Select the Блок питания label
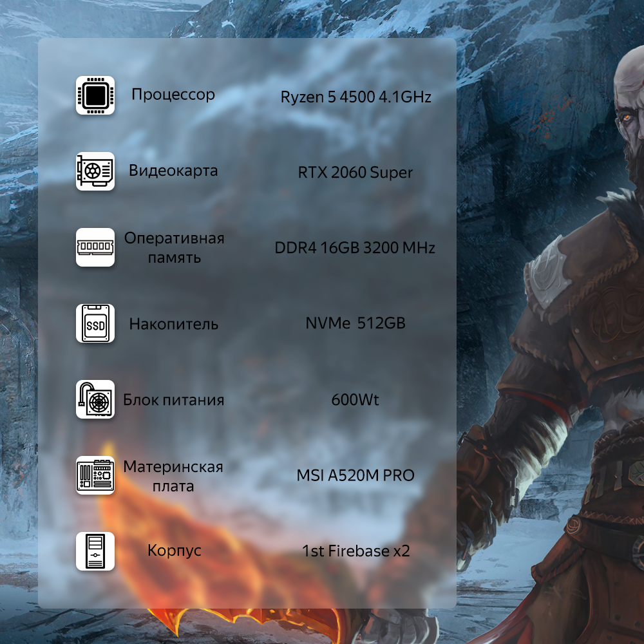The width and height of the screenshot is (644, 644). (173, 400)
